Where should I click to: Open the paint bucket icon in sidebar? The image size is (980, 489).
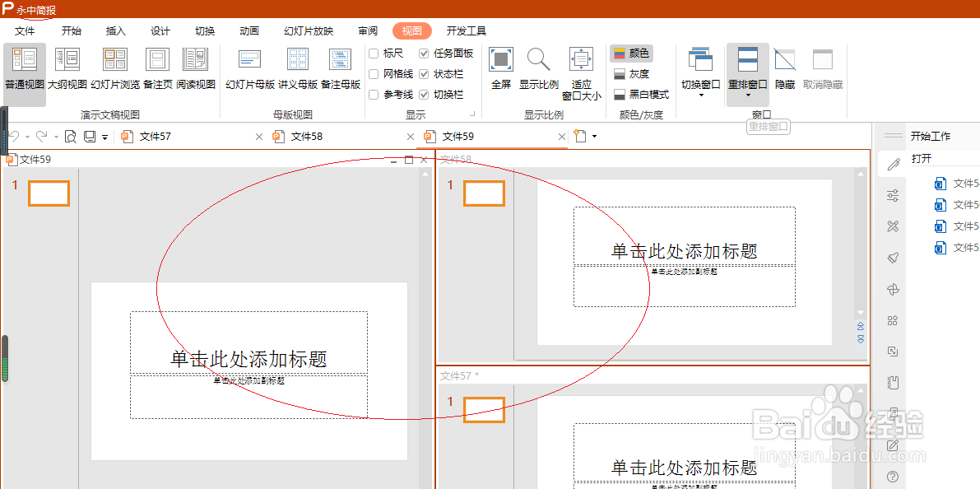click(893, 258)
